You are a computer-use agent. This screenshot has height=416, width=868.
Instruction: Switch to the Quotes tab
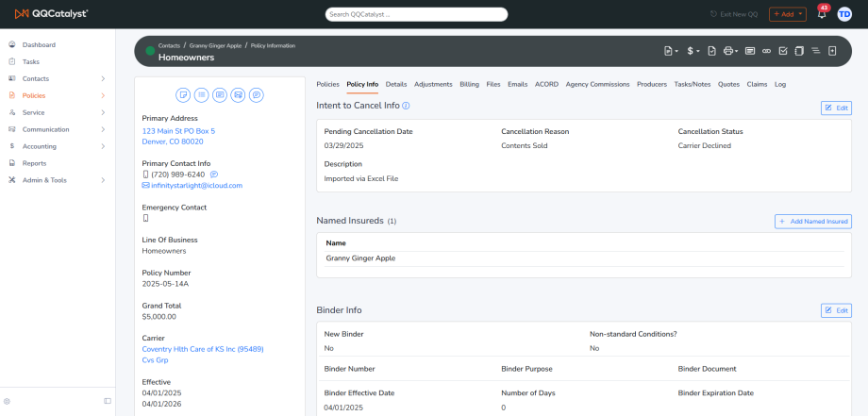728,84
